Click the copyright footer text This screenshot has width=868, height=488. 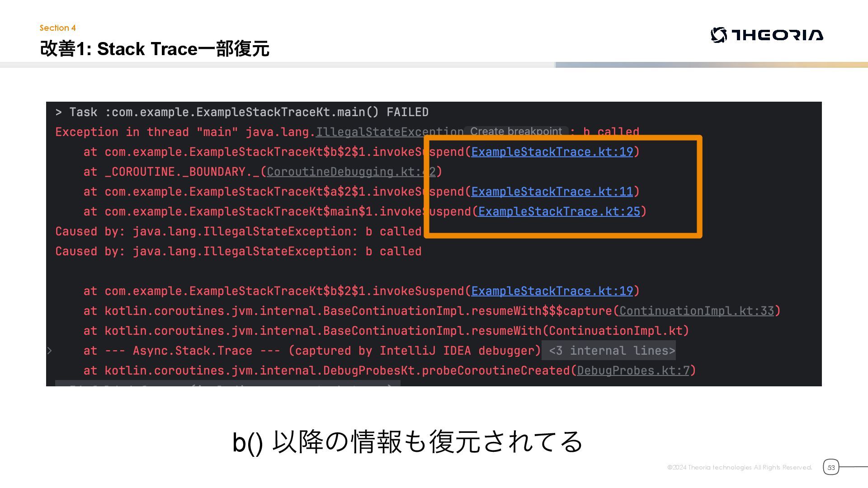[x=739, y=467]
